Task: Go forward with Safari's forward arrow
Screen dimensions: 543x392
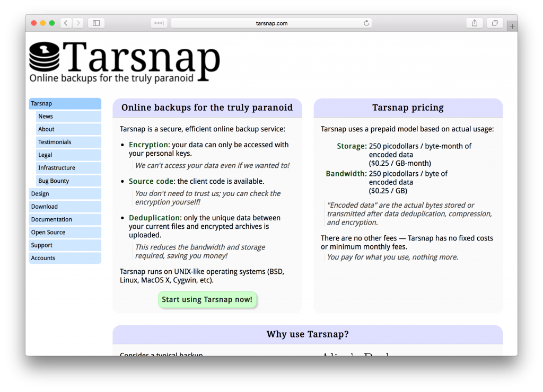Action: (78, 23)
